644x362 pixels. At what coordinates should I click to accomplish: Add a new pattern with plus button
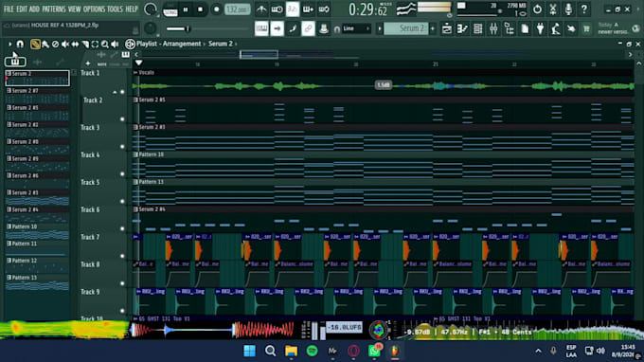click(x=433, y=28)
